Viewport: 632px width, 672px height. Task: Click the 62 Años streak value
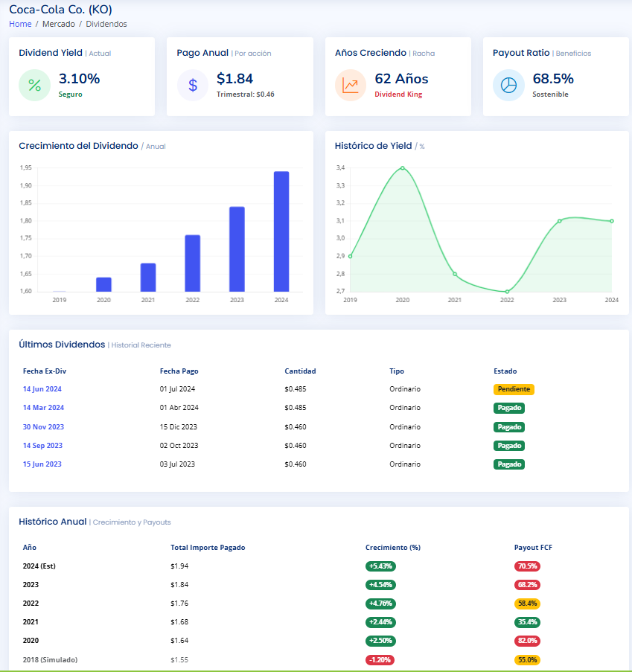tap(401, 78)
